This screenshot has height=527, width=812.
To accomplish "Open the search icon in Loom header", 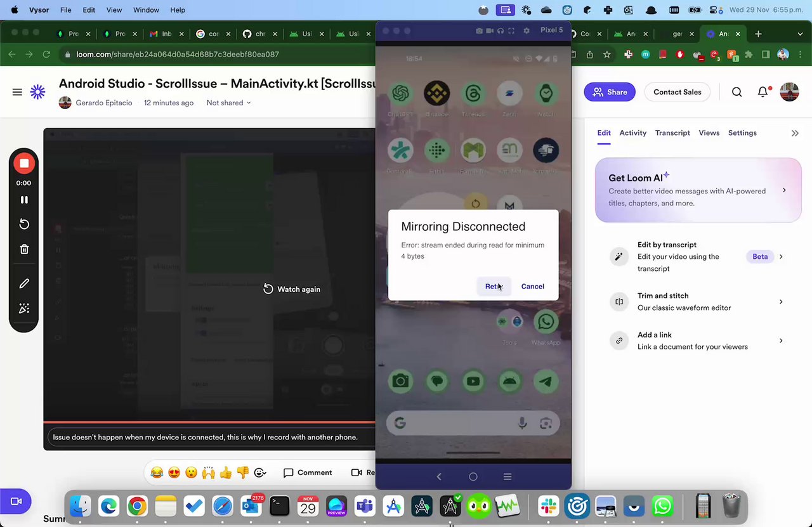I will [x=737, y=92].
